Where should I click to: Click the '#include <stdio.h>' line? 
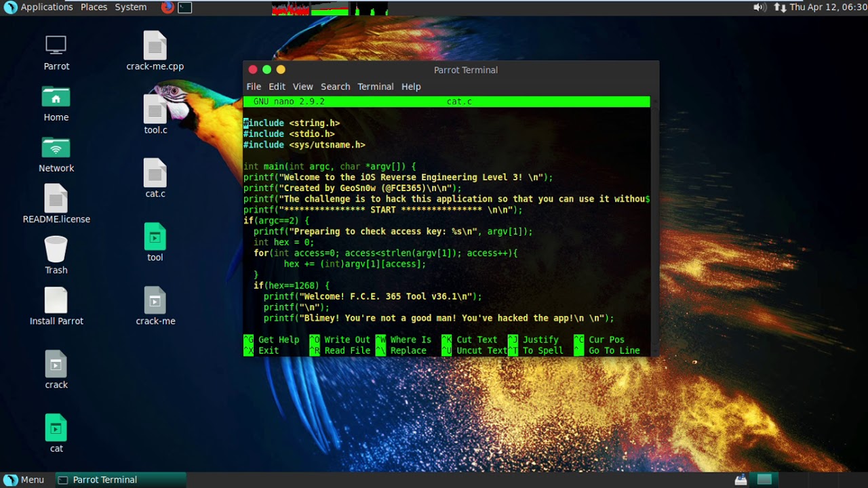[x=289, y=134]
